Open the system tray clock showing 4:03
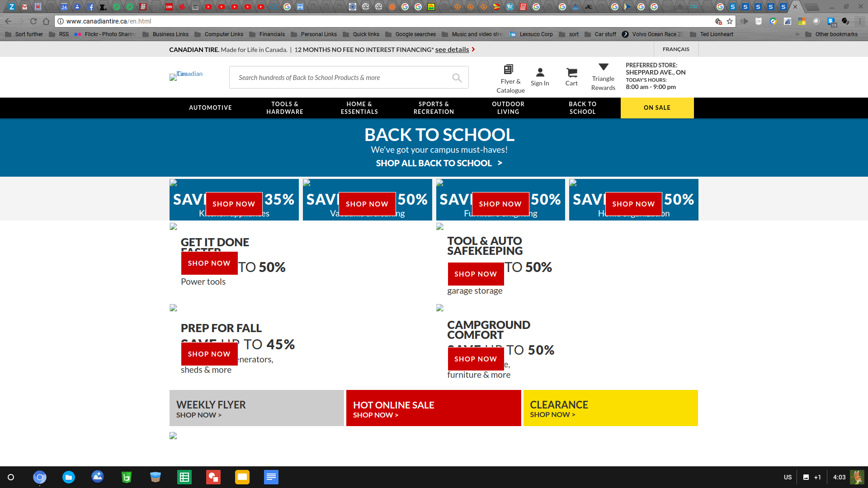This screenshot has height=488, width=868. [839, 477]
